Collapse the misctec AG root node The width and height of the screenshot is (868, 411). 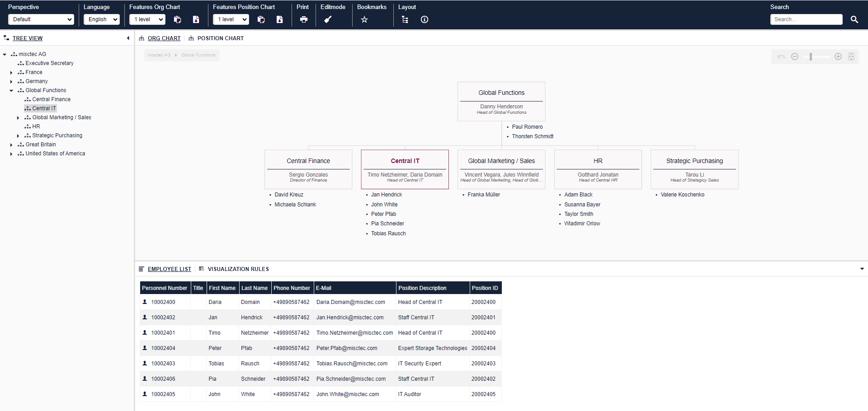[5, 55]
